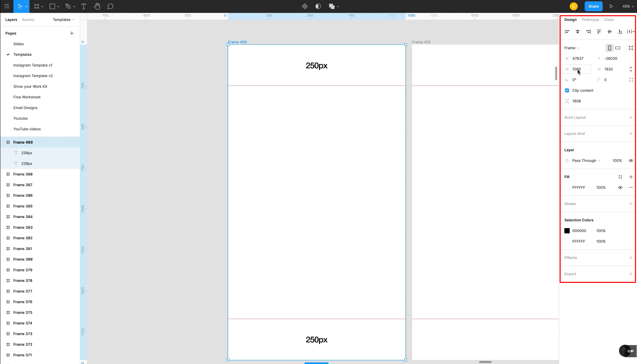Open the Move tool dropdown

coord(26,6)
